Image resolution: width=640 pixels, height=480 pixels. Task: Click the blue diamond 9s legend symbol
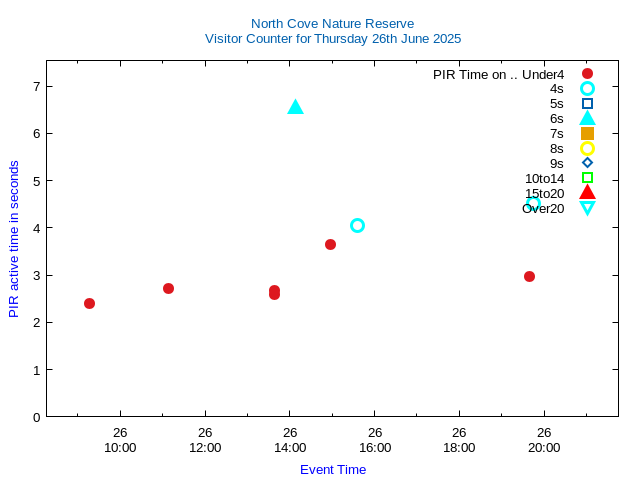pyautogui.click(x=587, y=163)
